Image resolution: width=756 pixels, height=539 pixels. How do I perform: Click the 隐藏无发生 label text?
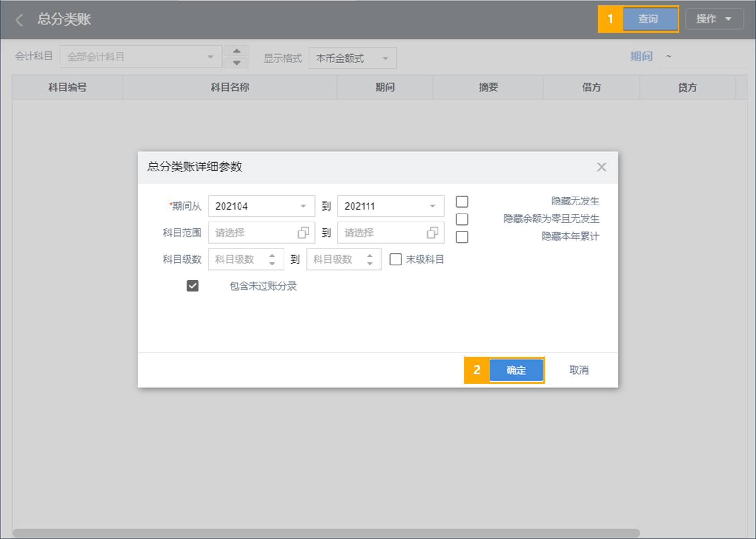tap(575, 201)
